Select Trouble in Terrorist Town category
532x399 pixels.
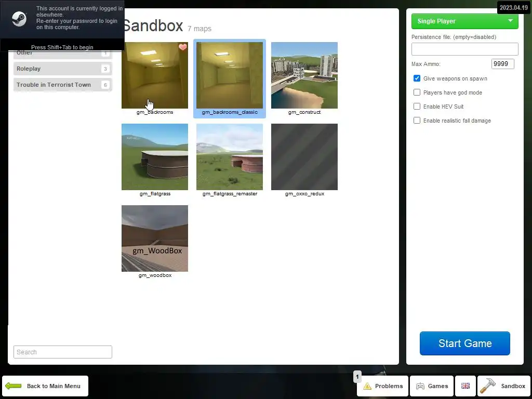[x=63, y=85]
